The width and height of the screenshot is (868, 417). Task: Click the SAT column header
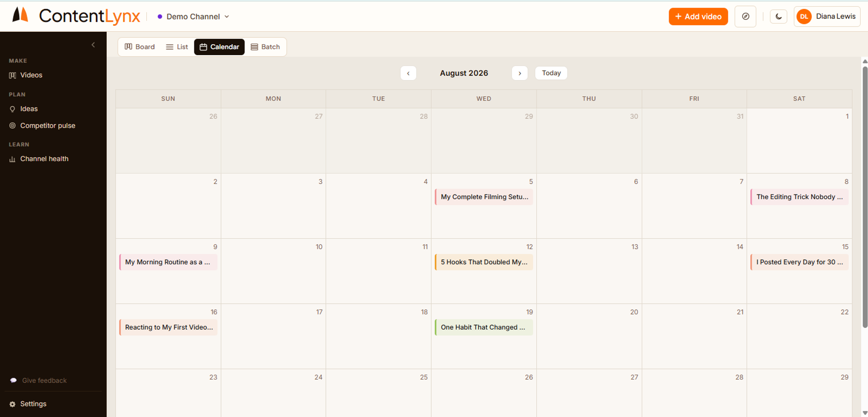click(x=799, y=99)
